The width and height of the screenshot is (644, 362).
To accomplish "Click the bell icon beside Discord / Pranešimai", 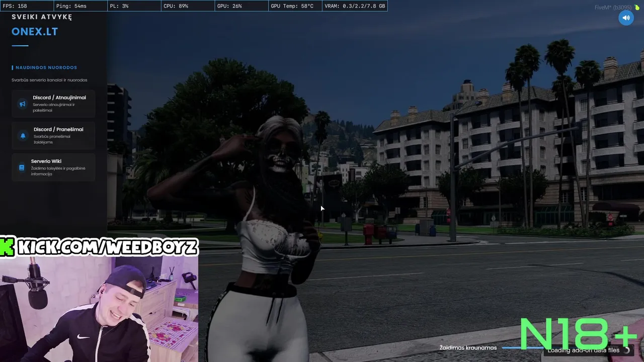I will pyautogui.click(x=23, y=136).
